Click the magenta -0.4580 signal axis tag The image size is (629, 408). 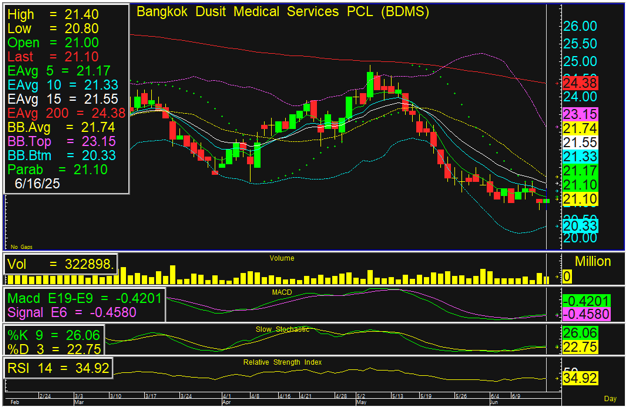tap(586, 314)
